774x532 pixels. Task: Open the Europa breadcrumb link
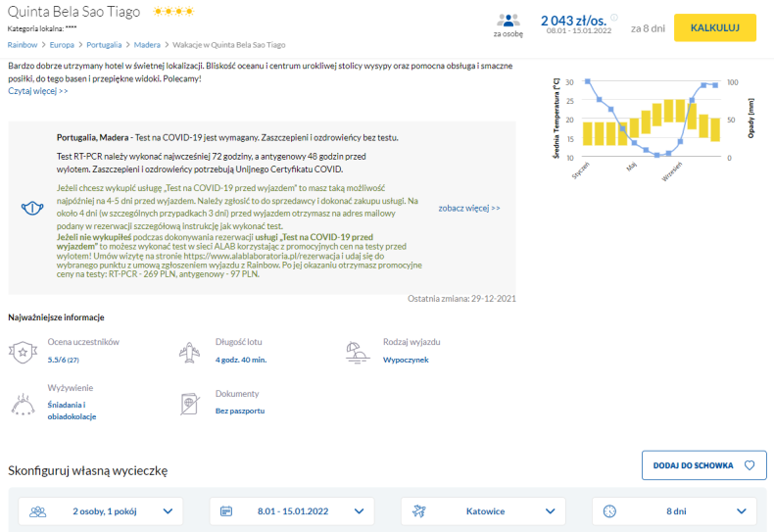[62, 45]
